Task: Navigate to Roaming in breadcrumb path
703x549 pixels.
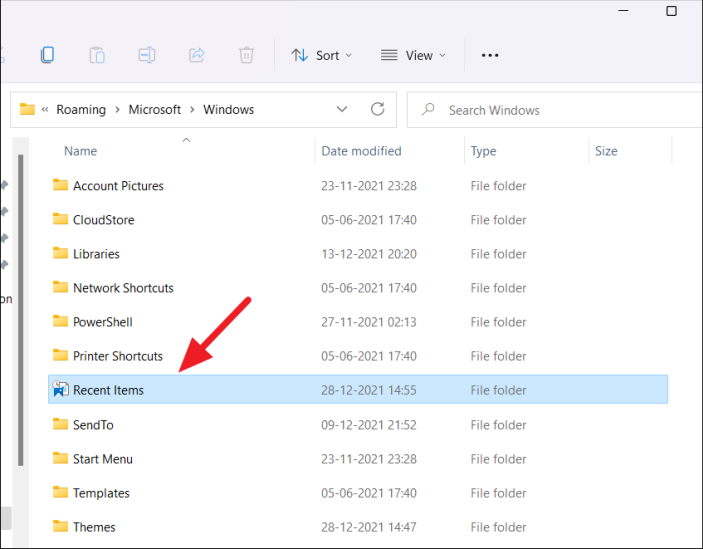Action: [81, 109]
